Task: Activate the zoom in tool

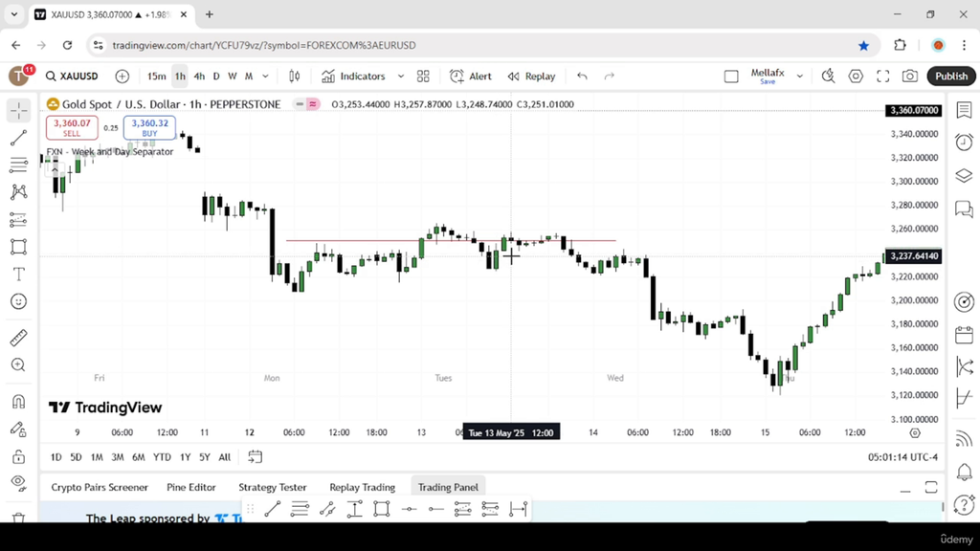Action: pos(19,364)
